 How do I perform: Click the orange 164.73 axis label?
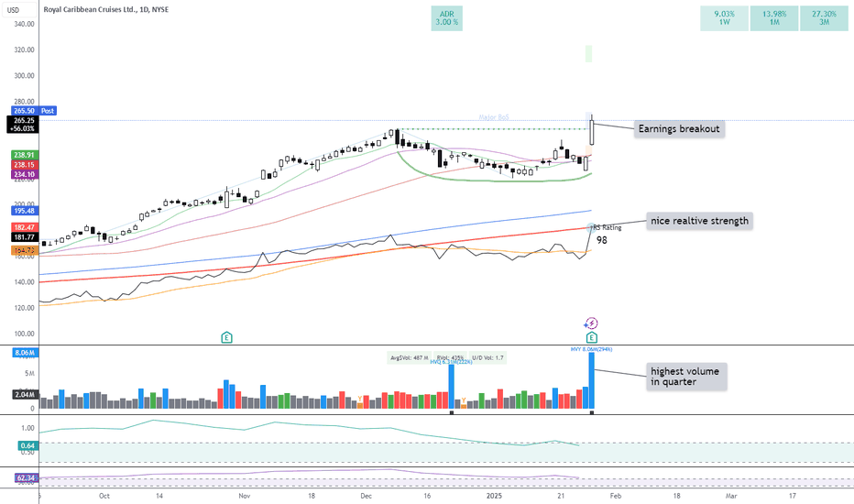click(x=24, y=250)
